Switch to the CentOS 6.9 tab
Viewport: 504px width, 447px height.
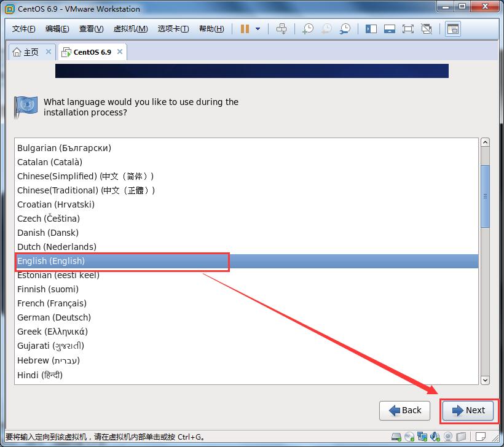pos(92,52)
